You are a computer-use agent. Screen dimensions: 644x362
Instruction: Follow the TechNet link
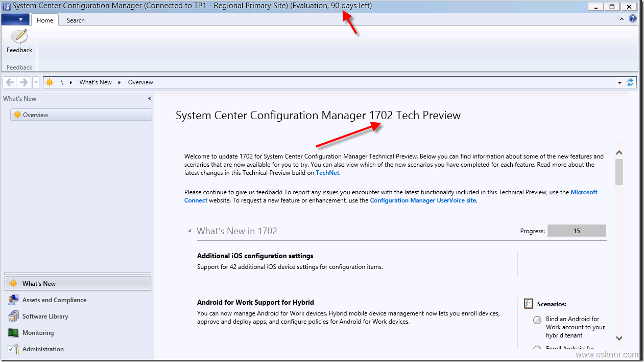327,173
